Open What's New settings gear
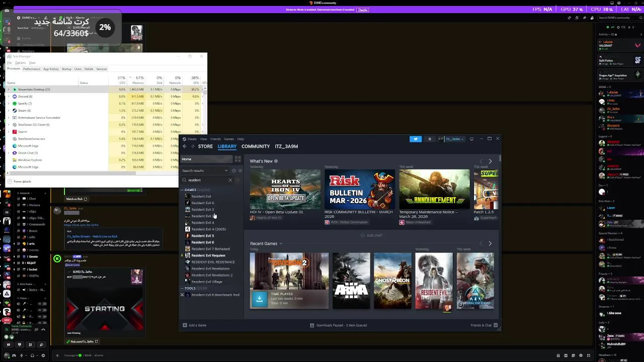The image size is (644, 362). pyautogui.click(x=276, y=161)
